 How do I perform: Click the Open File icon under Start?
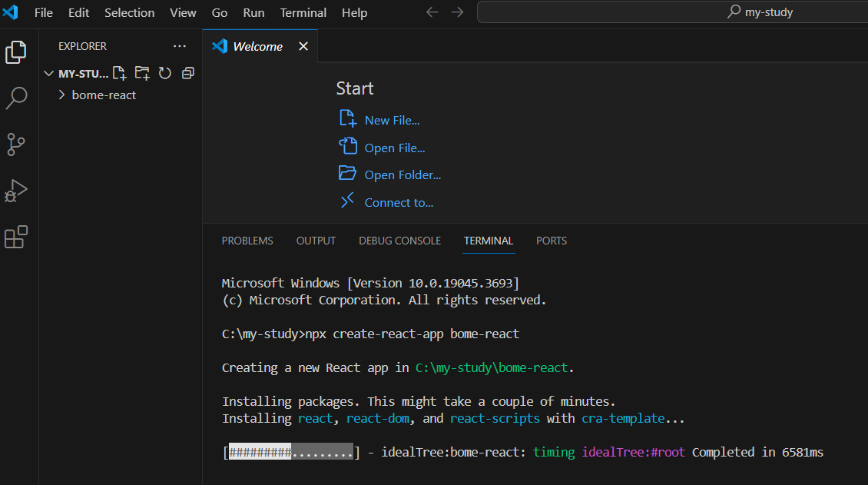click(x=348, y=146)
